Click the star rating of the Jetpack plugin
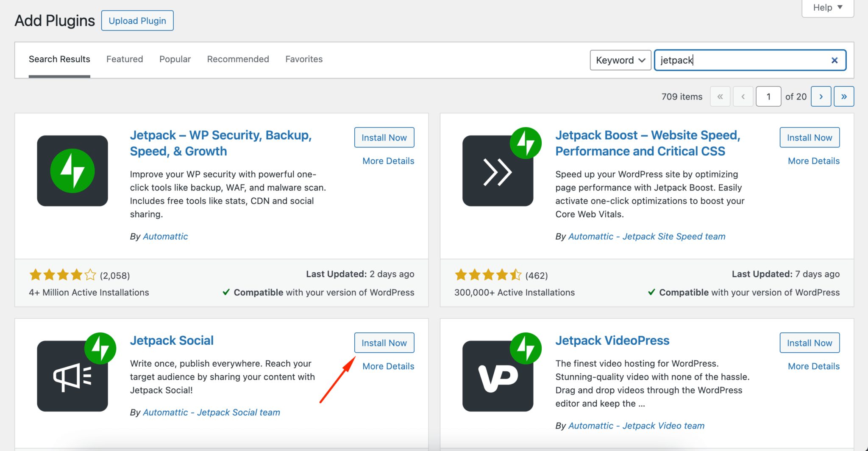Viewport: 868px width, 451px height. click(63, 275)
